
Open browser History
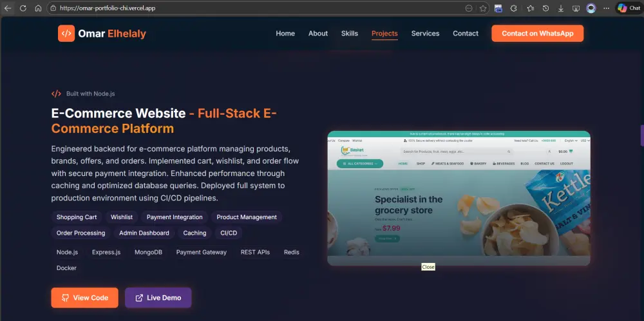pyautogui.click(x=545, y=8)
